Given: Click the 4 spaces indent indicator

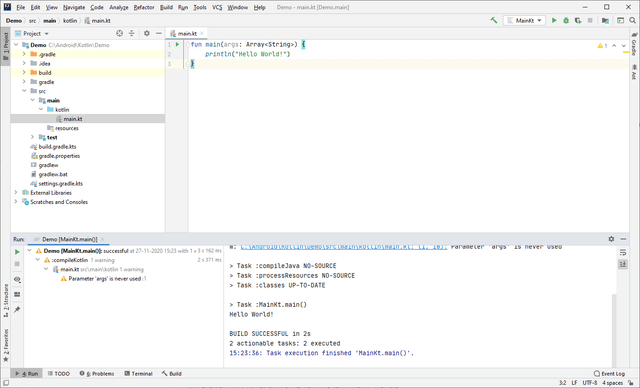Looking at the screenshot, I should point(612,383).
